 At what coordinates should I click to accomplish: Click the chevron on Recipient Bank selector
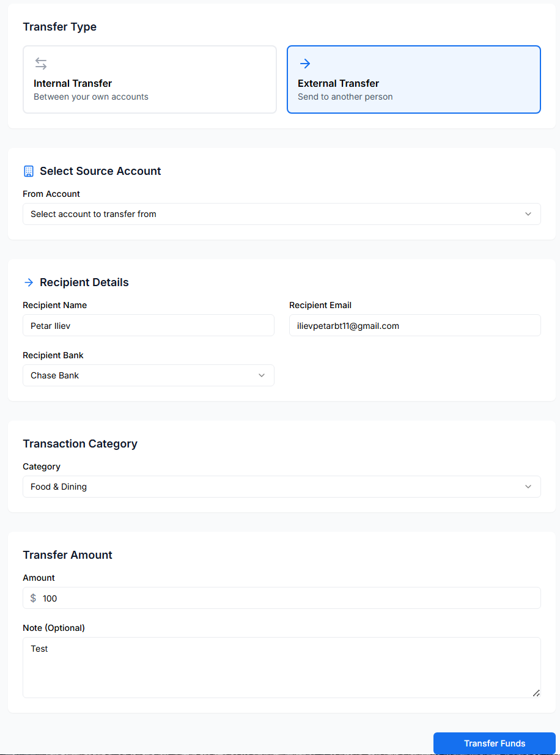pyautogui.click(x=262, y=375)
